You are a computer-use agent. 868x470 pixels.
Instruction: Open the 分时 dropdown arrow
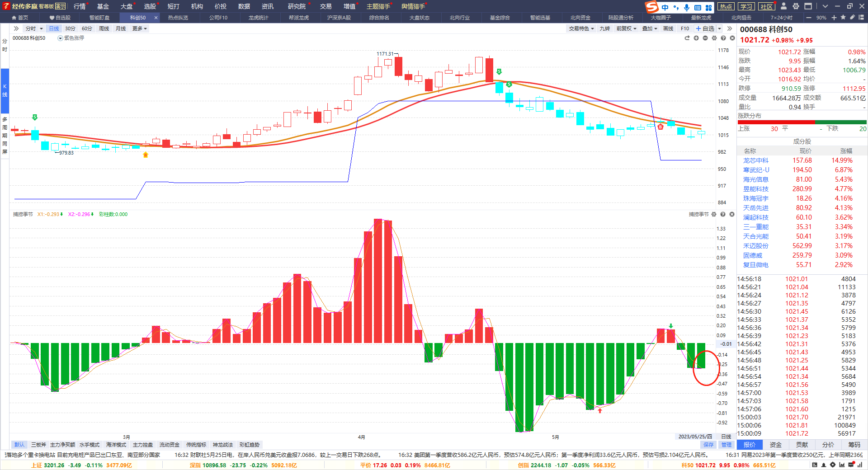41,28
